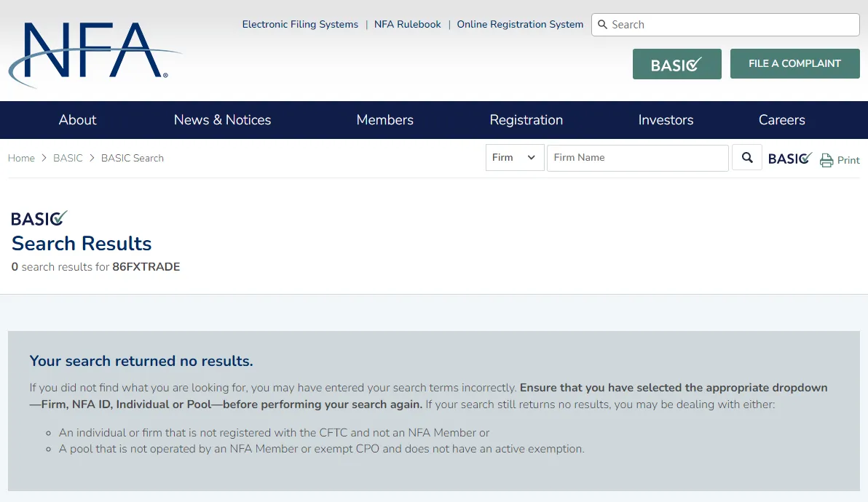Screen dimensions: 868x502
Task: Click the 86FXTRADE search term text
Action: click(x=146, y=267)
